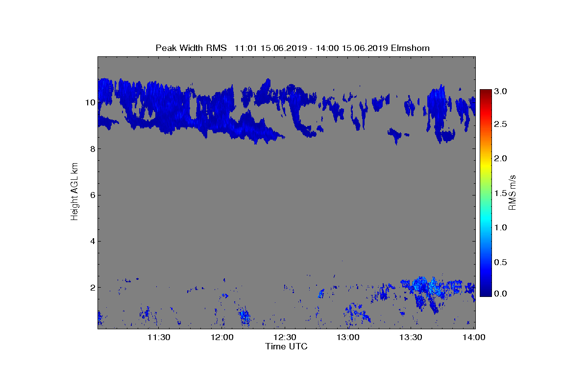Viewport: 588px width, 392px height.
Task: Click the height tick label 10
Action: coord(90,102)
